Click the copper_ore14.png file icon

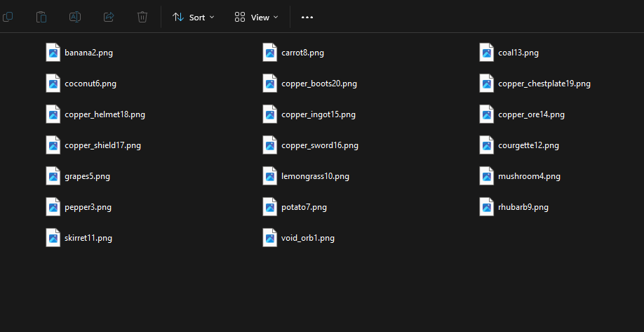click(487, 114)
